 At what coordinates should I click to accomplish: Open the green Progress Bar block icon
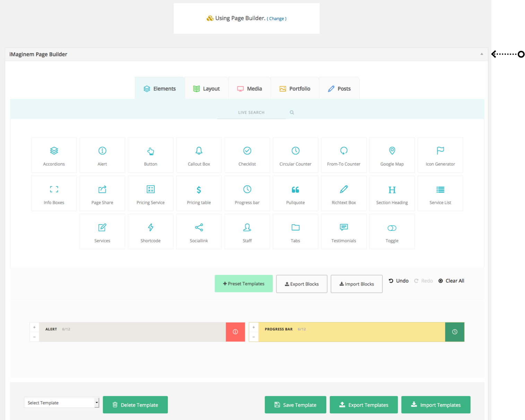point(455,332)
